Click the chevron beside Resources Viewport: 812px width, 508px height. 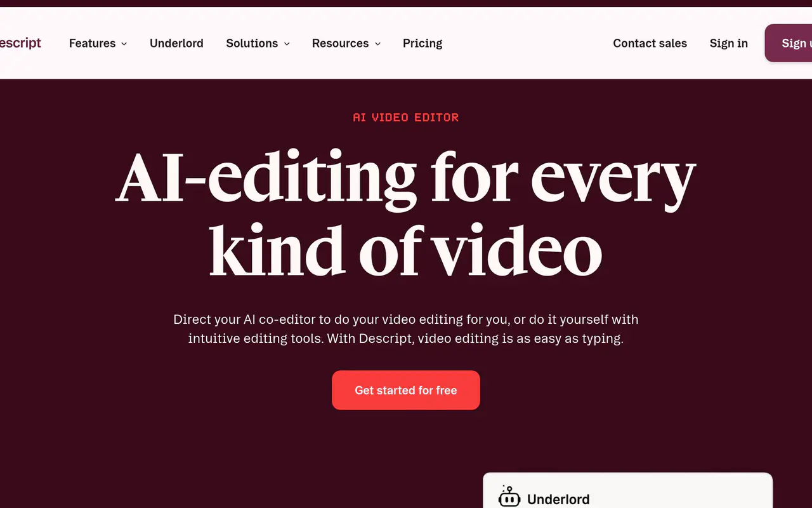click(378, 44)
